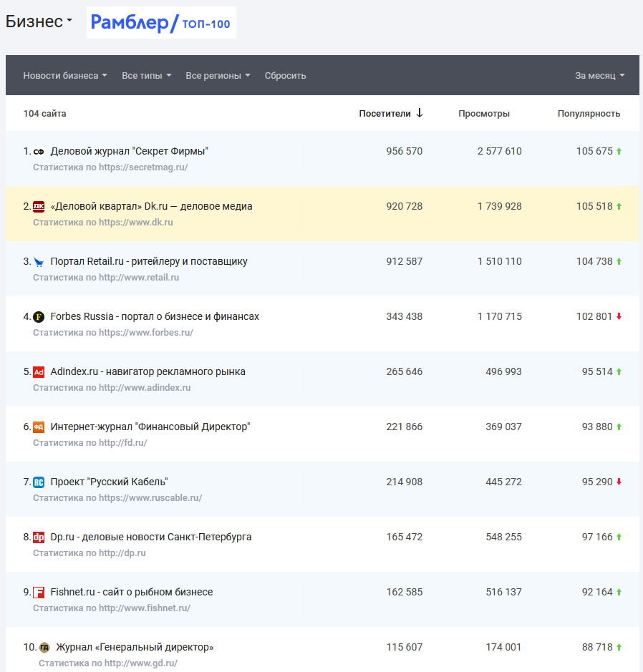Click the Dk.ru red favicon icon
The height and width of the screenshot is (672, 643).
click(39, 207)
